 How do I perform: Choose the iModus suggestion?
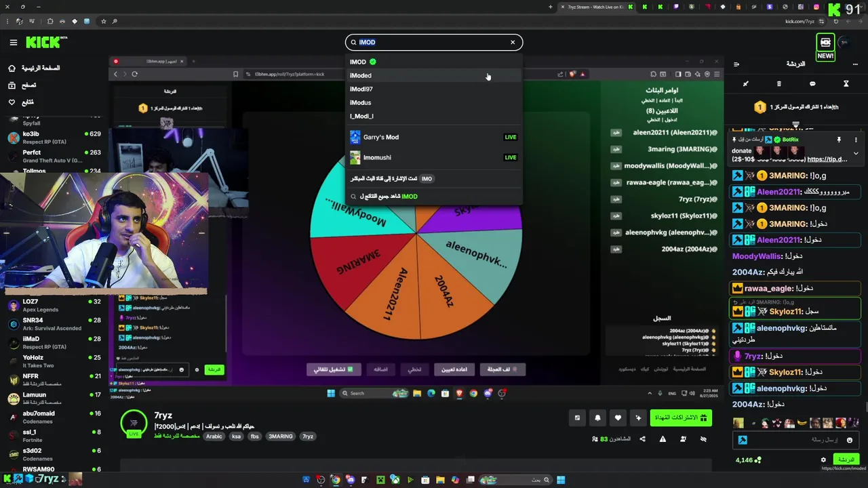point(433,102)
